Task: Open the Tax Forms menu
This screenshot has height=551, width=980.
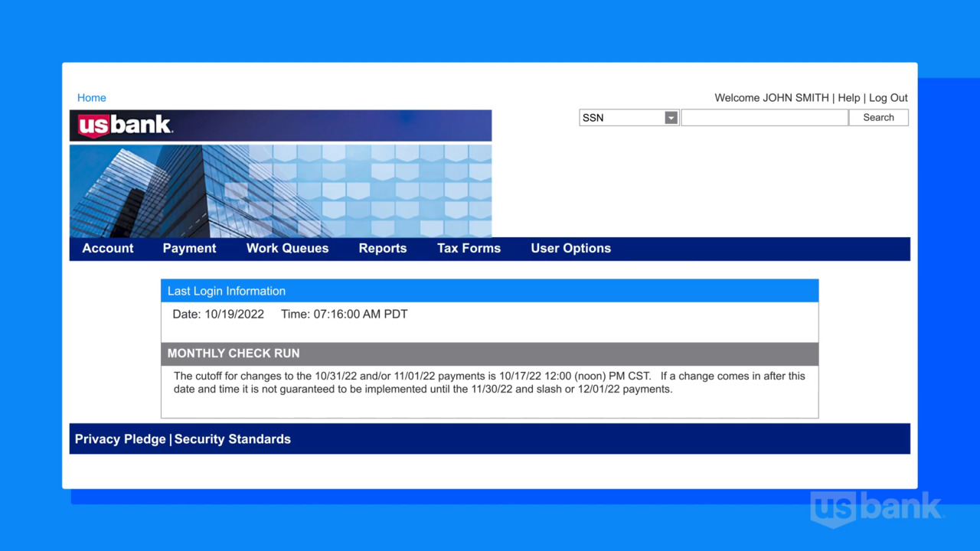Action: point(469,249)
